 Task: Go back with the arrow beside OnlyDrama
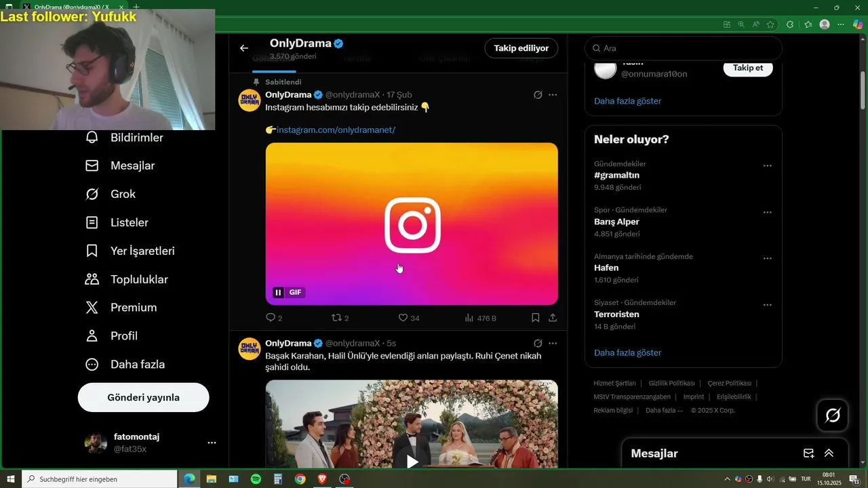pyautogui.click(x=244, y=48)
